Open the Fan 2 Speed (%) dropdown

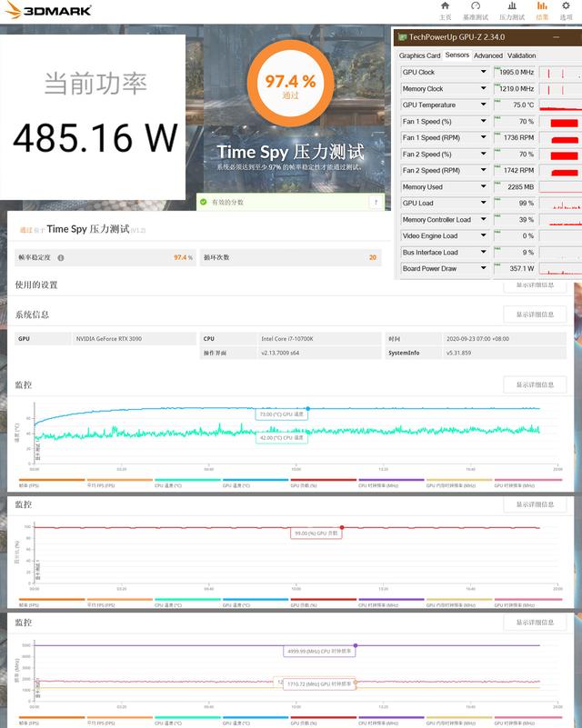(484, 154)
